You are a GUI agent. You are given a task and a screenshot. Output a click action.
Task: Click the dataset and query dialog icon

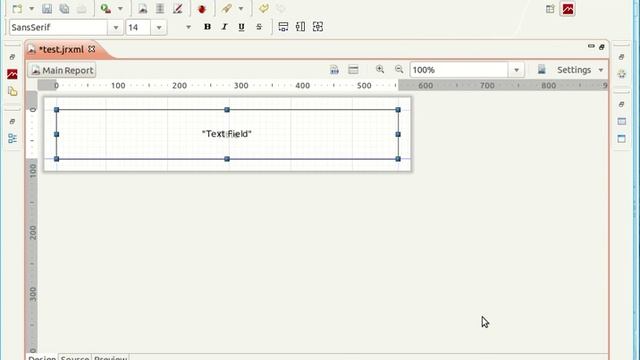(334, 70)
